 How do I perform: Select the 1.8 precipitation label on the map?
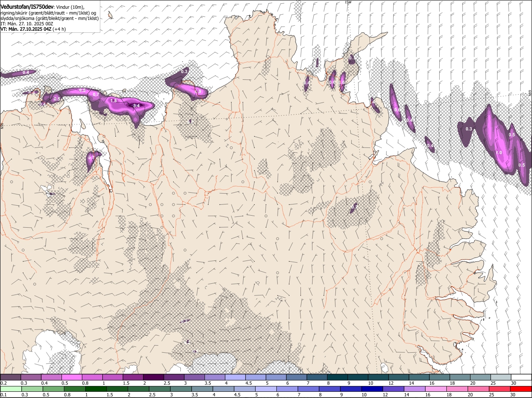coord(113,101)
